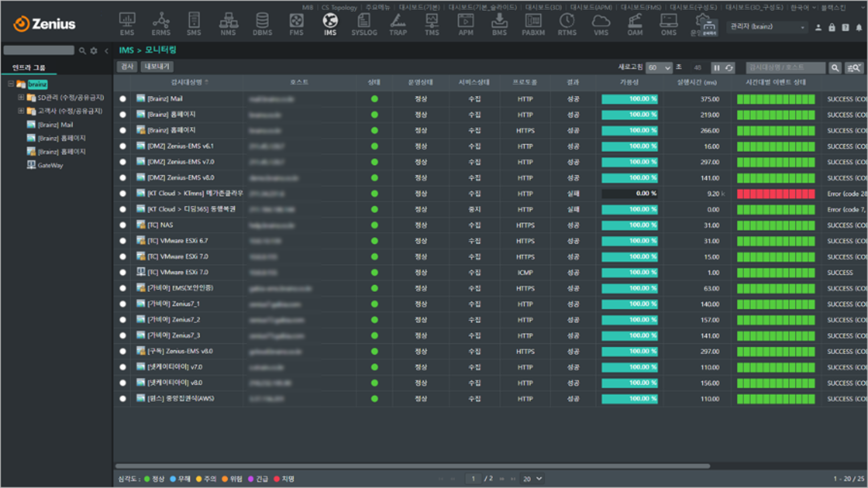The height and width of the screenshot is (488, 868).
Task: Open 대시보드(기본) menu item
Action: (419, 7)
